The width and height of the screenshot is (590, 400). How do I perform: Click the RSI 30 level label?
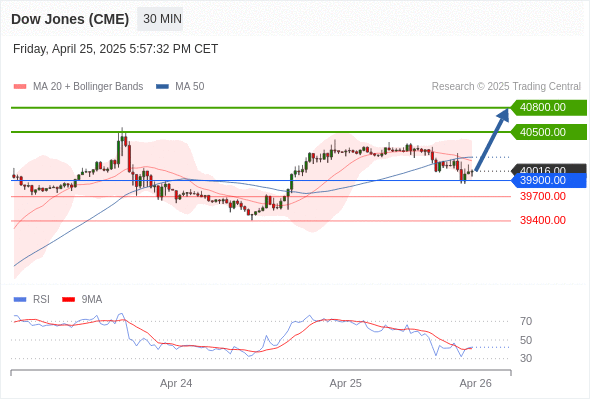point(526,358)
